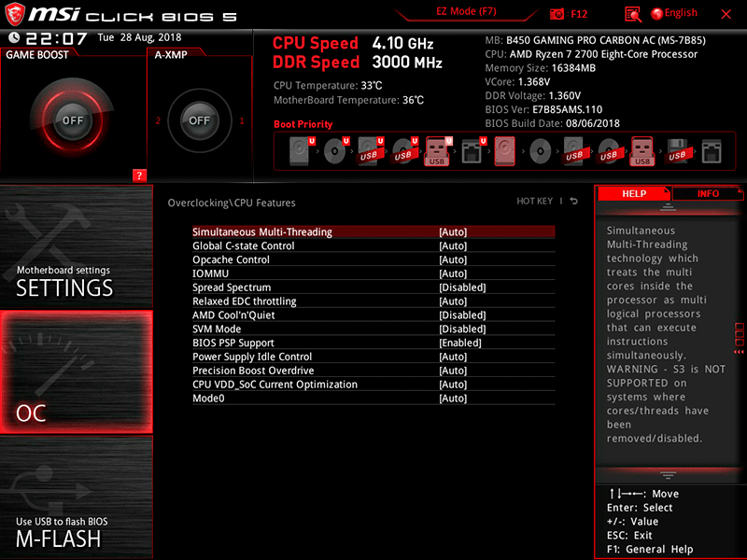Toggle the GAME BOOST OFF dial
This screenshot has height=560, width=747.
click(70, 119)
